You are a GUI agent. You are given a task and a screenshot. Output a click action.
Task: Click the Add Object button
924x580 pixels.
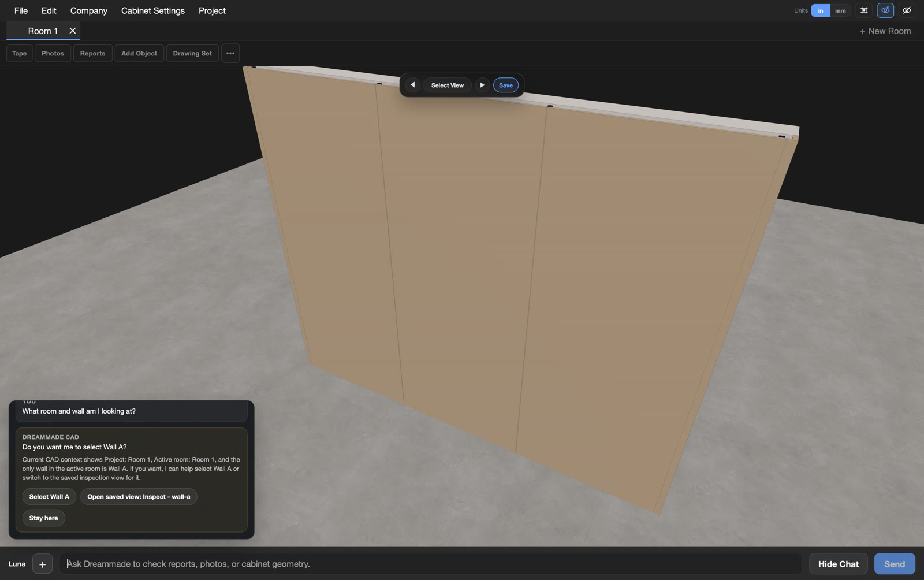pos(139,53)
